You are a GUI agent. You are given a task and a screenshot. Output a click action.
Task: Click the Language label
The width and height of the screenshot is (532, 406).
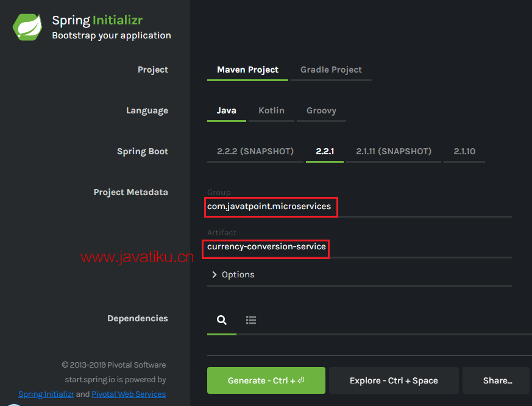[147, 111]
